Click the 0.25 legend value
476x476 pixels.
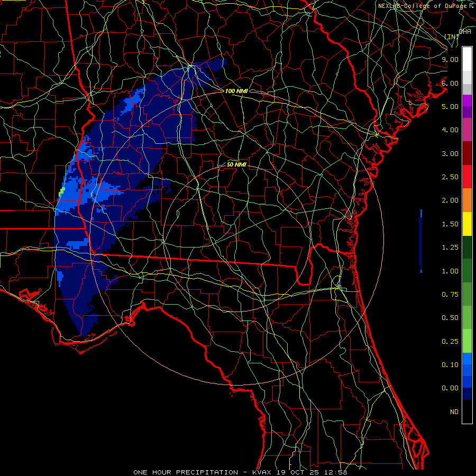[x=450, y=342]
